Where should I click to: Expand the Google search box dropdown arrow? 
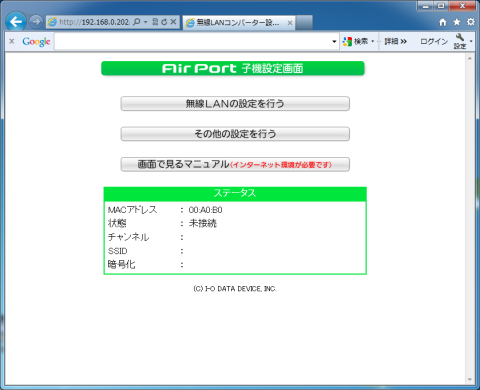334,42
